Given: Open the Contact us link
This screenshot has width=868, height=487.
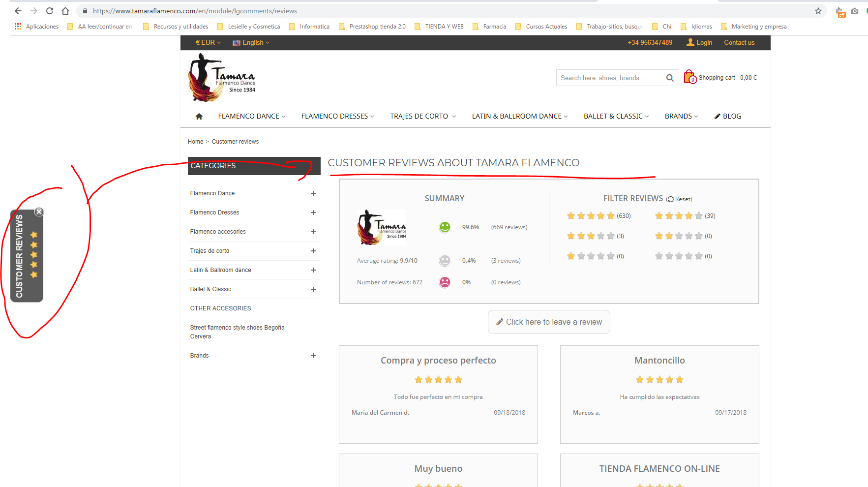Looking at the screenshot, I should click(x=739, y=43).
